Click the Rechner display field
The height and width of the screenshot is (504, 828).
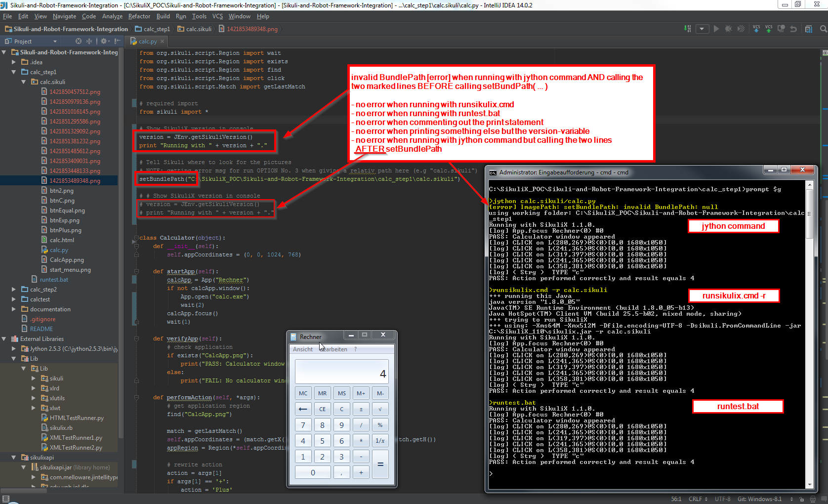tap(342, 371)
